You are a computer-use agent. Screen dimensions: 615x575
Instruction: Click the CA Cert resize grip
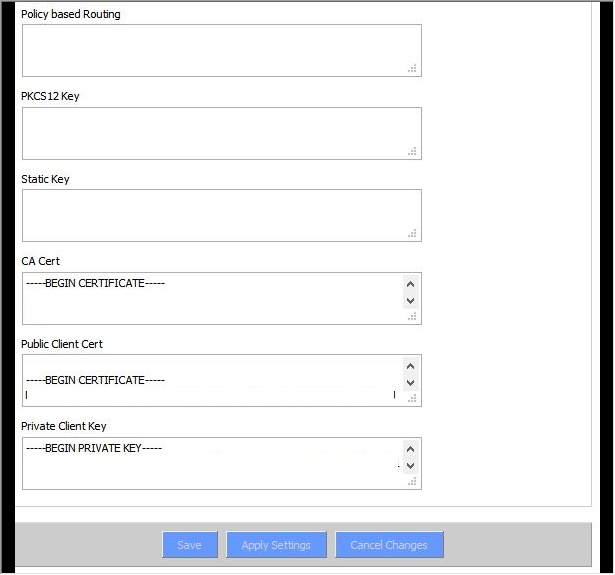point(412,317)
